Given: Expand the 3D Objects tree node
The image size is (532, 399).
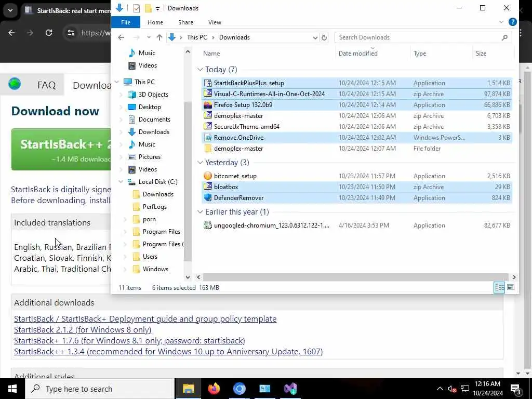Looking at the screenshot, I should click(x=121, y=95).
